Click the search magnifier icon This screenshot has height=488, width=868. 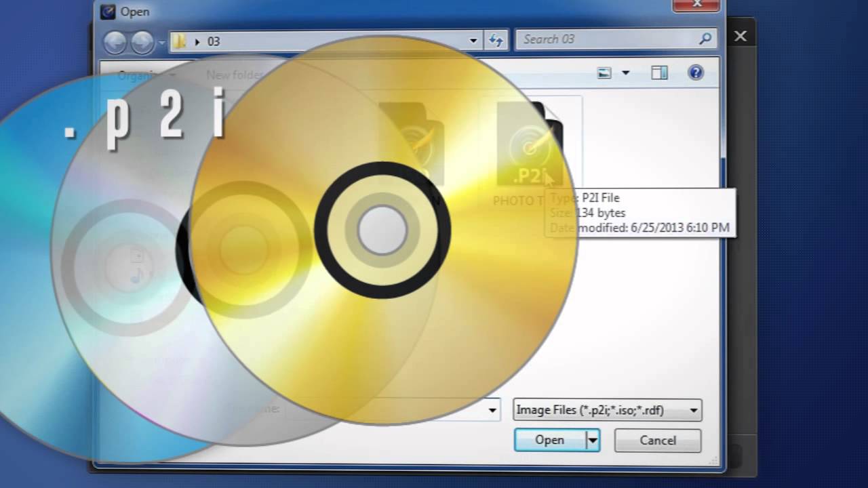click(706, 39)
